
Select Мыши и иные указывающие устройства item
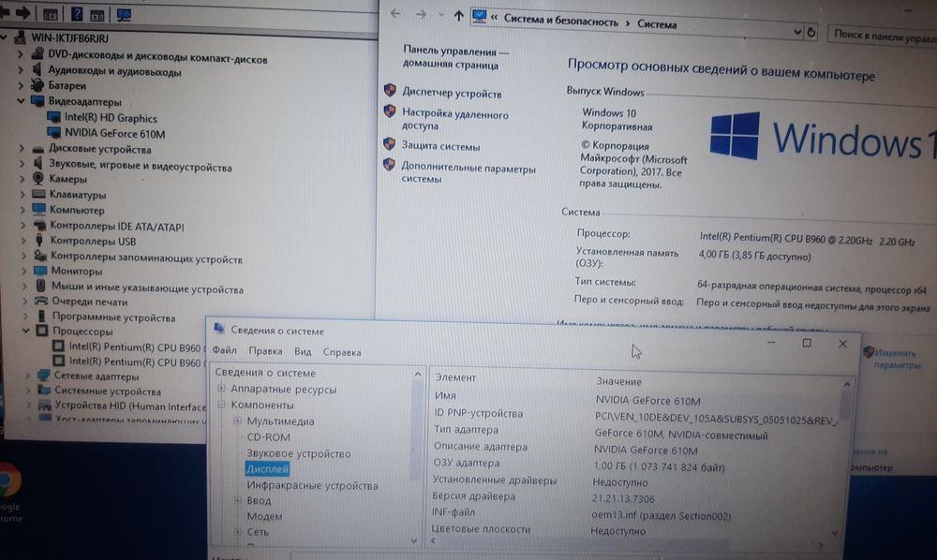(147, 288)
